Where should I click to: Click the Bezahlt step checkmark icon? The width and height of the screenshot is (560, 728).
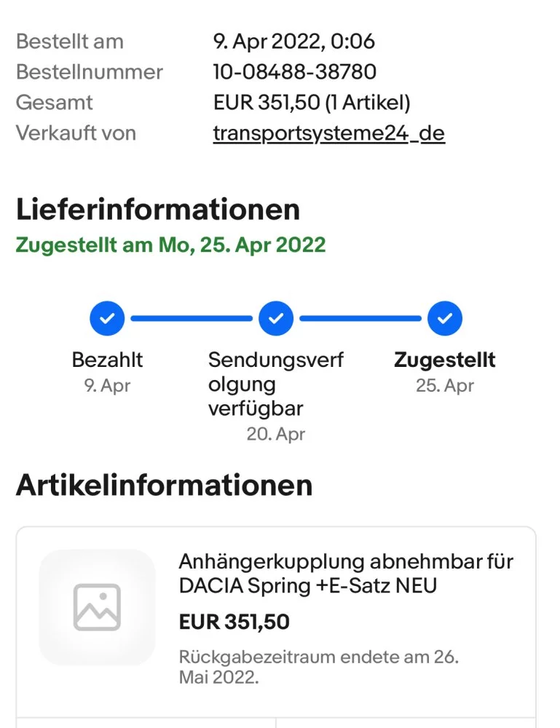tap(107, 318)
